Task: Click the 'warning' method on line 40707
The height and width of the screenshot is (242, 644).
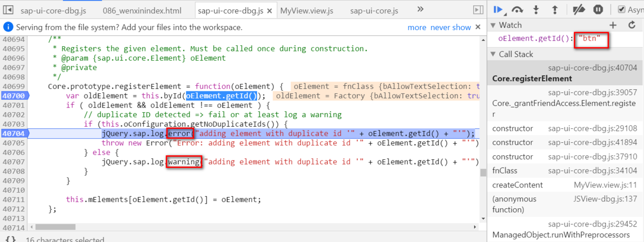Action: point(183,162)
